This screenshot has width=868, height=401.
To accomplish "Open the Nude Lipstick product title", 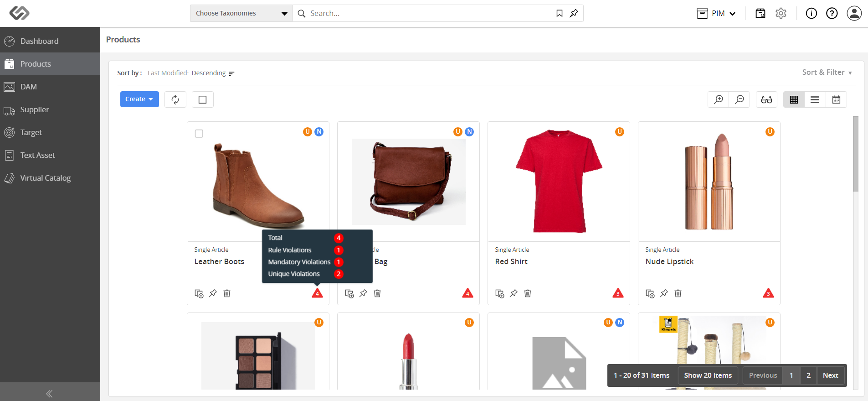I will coord(669,261).
